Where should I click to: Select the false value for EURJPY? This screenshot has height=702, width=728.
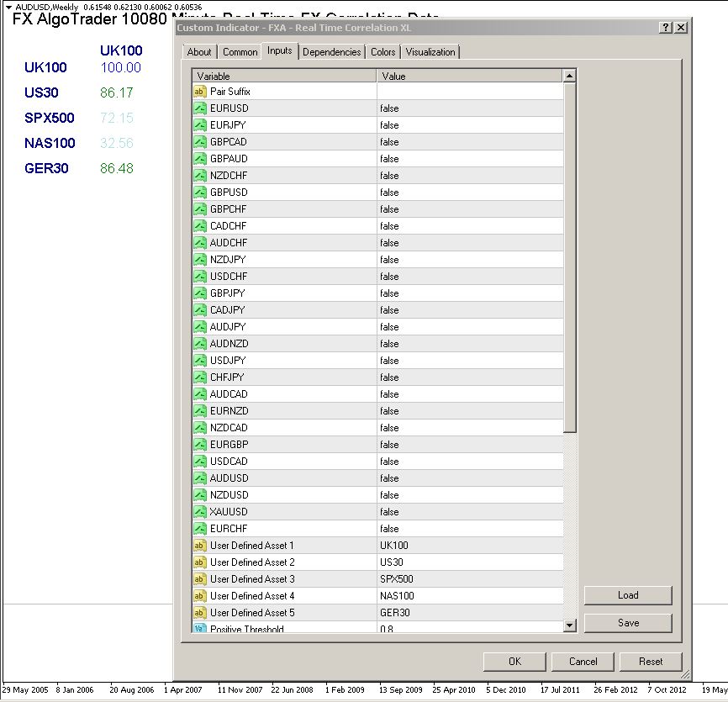(x=389, y=125)
